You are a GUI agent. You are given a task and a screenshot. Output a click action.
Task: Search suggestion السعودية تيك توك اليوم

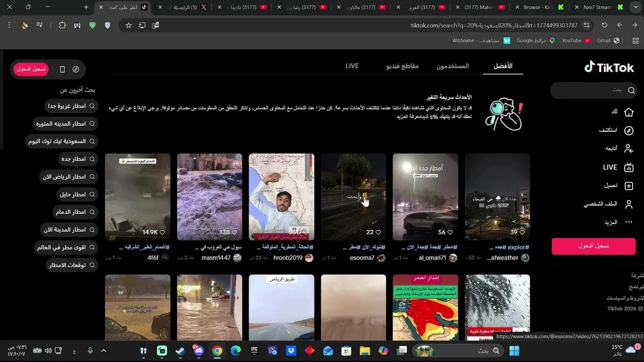[61, 141]
